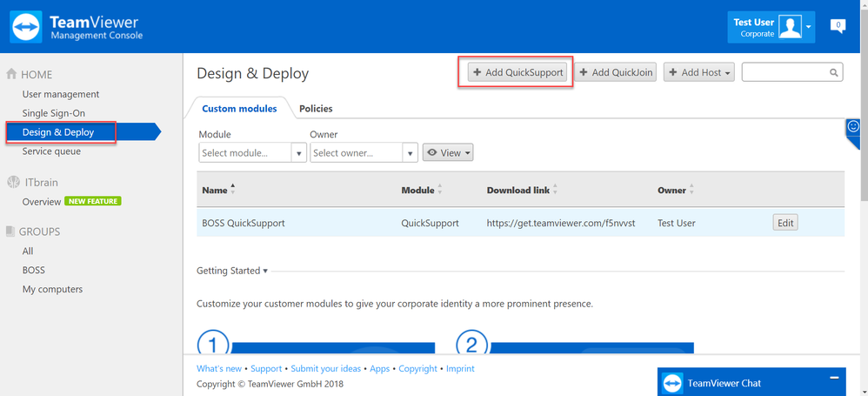Open User management in sidebar
The height and width of the screenshot is (396, 868).
click(61, 94)
